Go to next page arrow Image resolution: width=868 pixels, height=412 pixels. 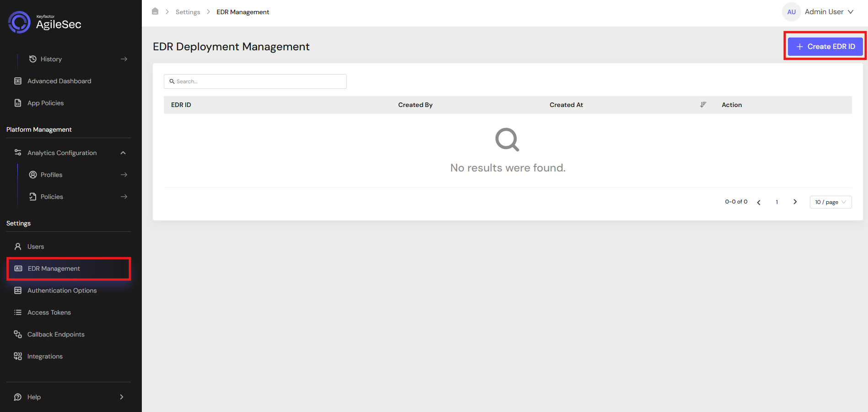795,202
